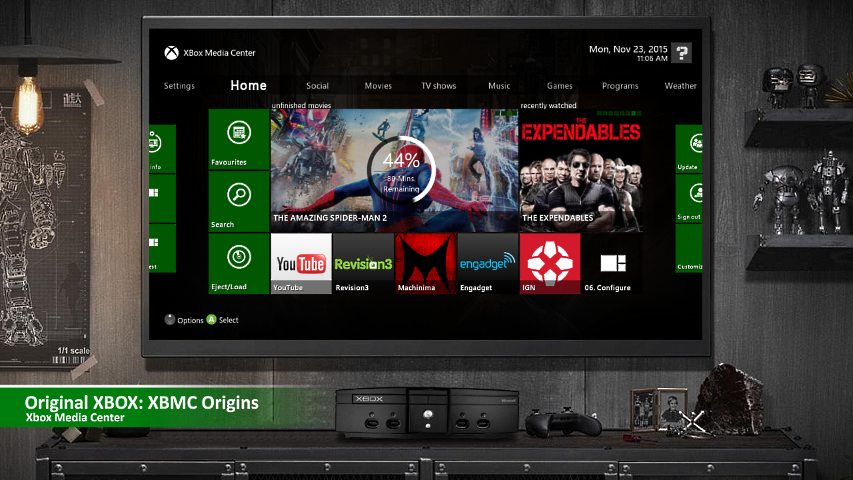Open the Engadget app tile
The image size is (853, 480).
click(x=487, y=264)
